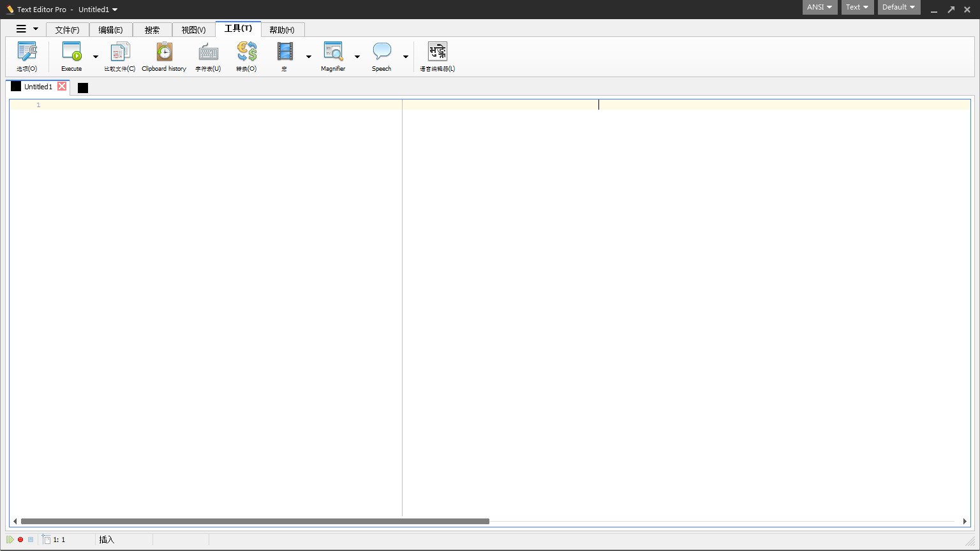Click the Magnifier tool icon
Screen dimensions: 980x551
(333, 52)
